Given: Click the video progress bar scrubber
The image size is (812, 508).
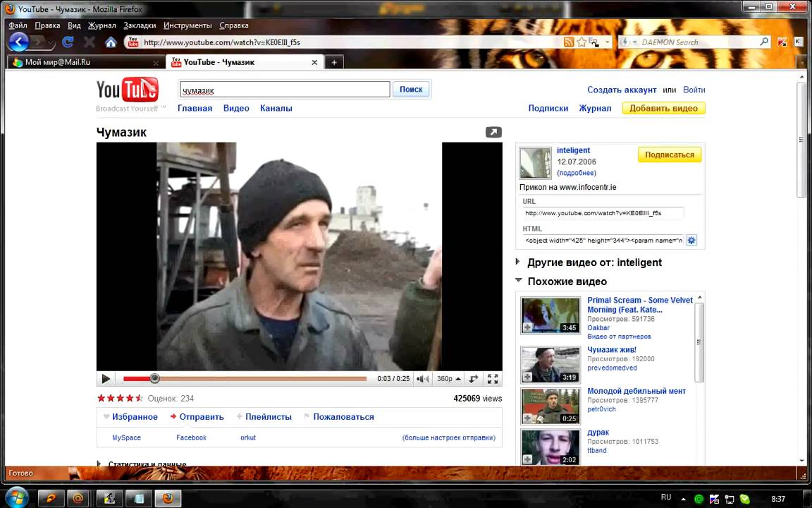Looking at the screenshot, I should point(154,379).
